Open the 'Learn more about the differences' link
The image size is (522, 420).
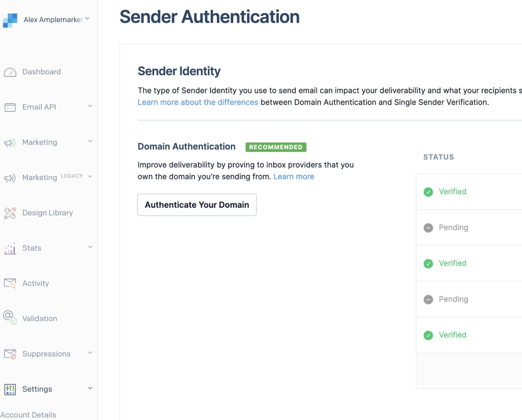point(198,102)
